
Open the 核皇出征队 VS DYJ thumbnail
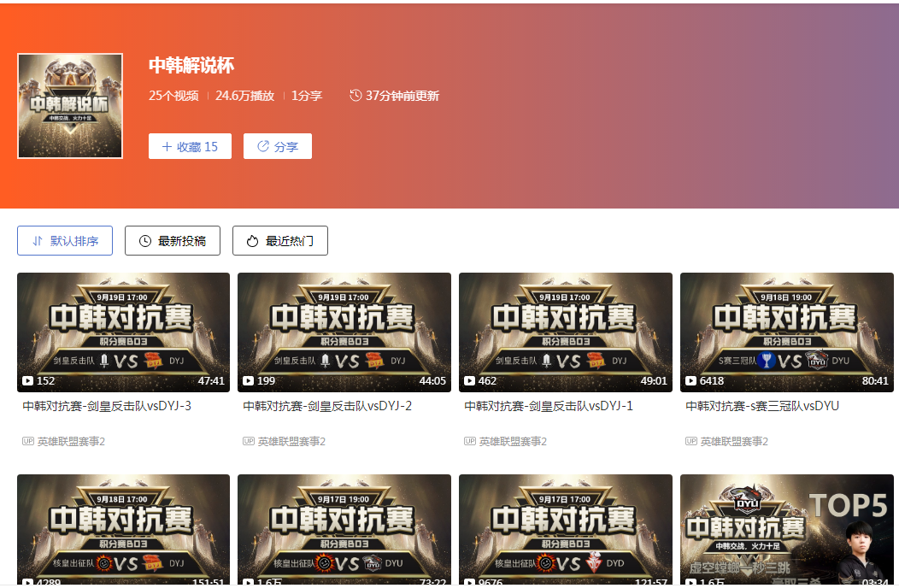point(123,530)
